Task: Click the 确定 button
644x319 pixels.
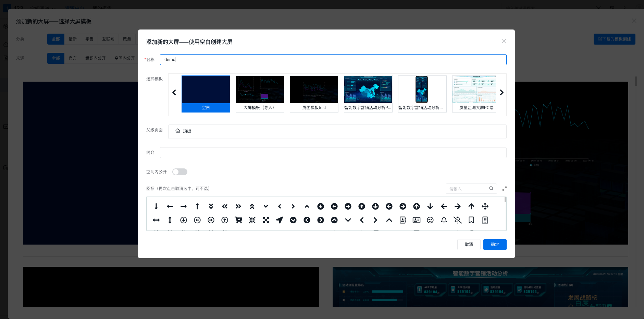Action: pyautogui.click(x=495, y=245)
